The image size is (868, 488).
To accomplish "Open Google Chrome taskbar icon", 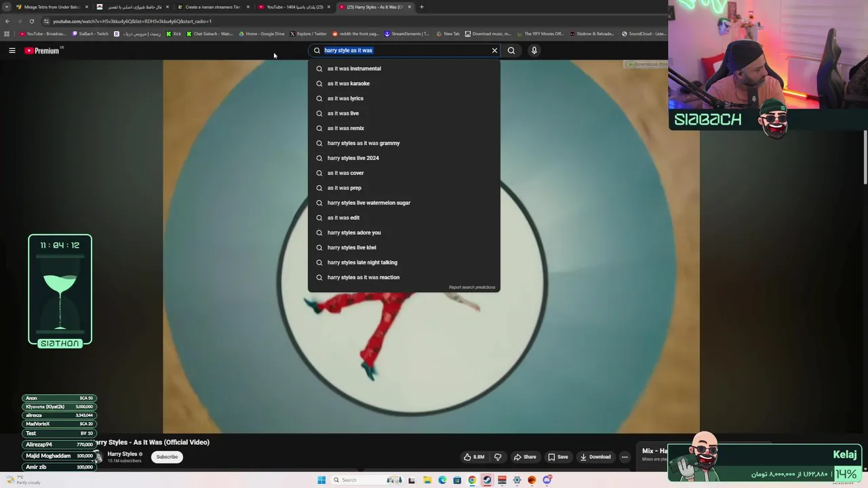I will (472, 480).
